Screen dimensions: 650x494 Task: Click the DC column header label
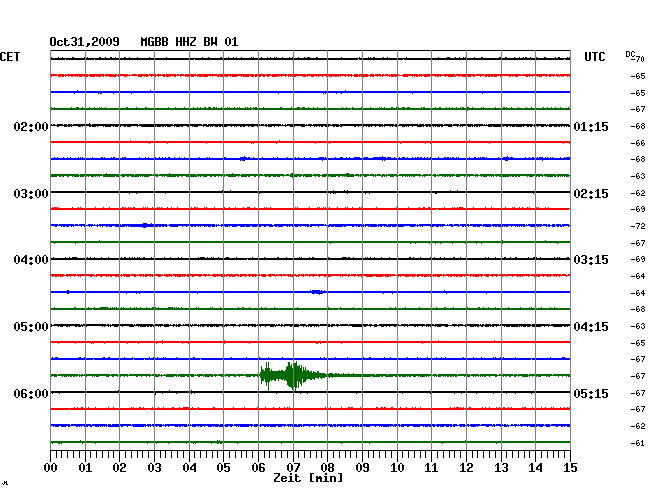(x=630, y=54)
